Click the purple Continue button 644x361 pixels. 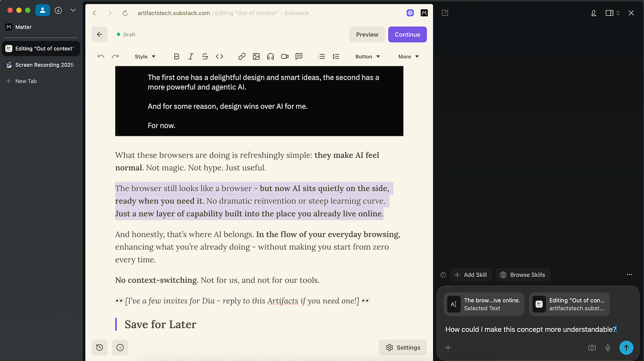point(407,35)
